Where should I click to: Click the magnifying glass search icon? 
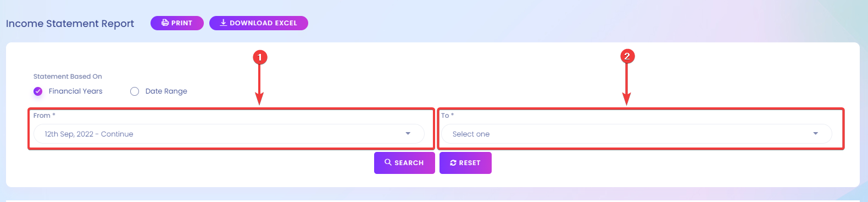pos(388,162)
